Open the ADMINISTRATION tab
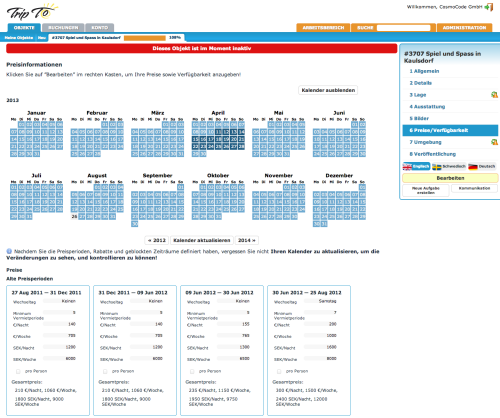 [x=464, y=28]
